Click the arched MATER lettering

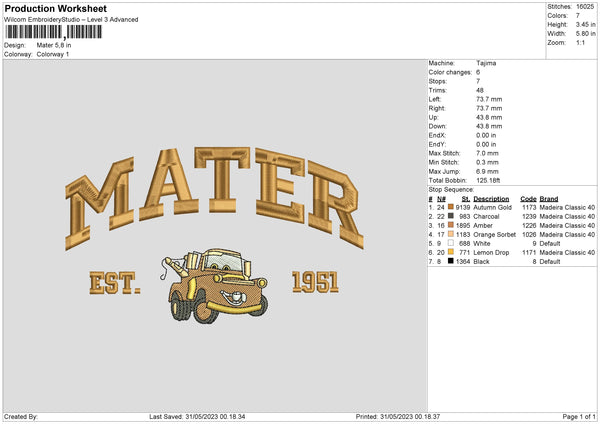pyautogui.click(x=214, y=198)
